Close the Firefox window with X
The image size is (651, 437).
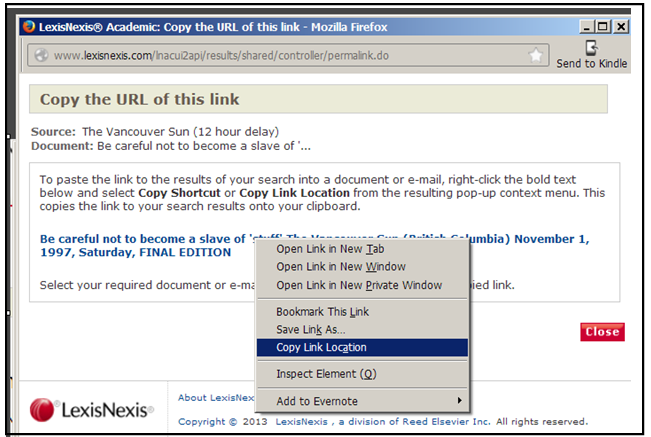(x=621, y=27)
